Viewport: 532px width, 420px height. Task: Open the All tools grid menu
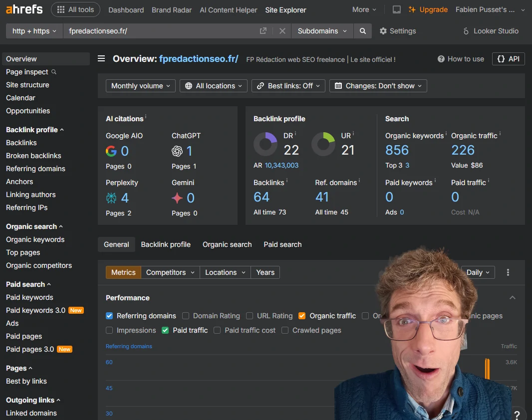pyautogui.click(x=76, y=9)
